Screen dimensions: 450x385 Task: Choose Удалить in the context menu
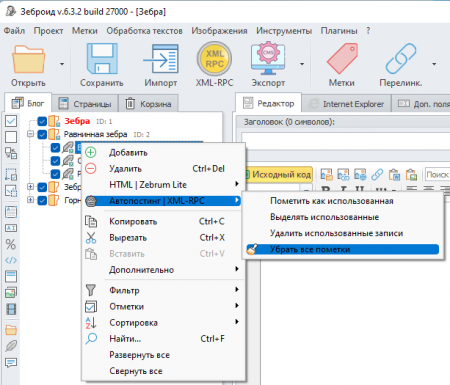(x=162, y=169)
